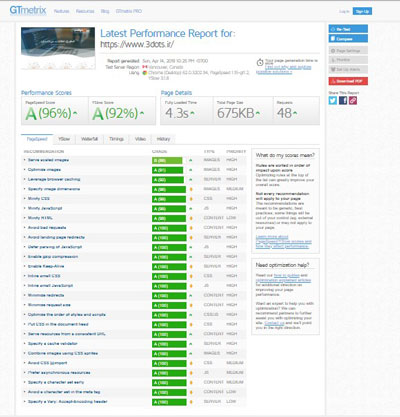Click the Recommendation column header
This screenshot has height=417, width=400.
tap(44, 151)
